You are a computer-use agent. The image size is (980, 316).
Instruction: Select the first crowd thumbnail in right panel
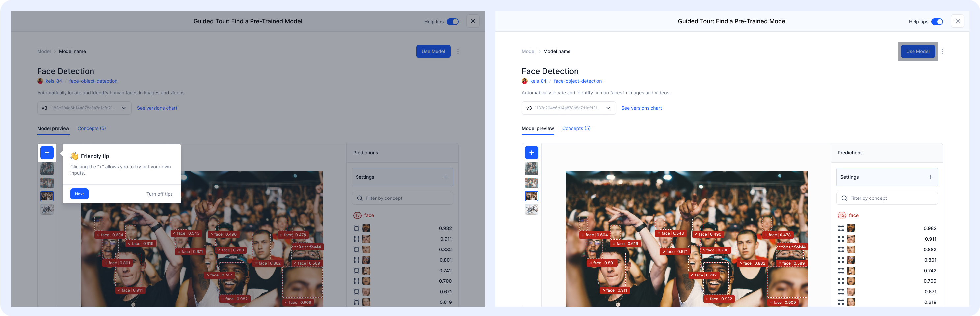[531, 169]
